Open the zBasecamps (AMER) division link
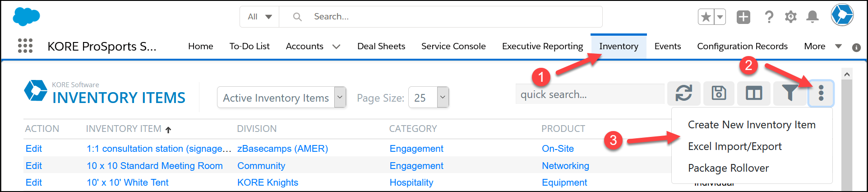The image size is (868, 192). [282, 149]
